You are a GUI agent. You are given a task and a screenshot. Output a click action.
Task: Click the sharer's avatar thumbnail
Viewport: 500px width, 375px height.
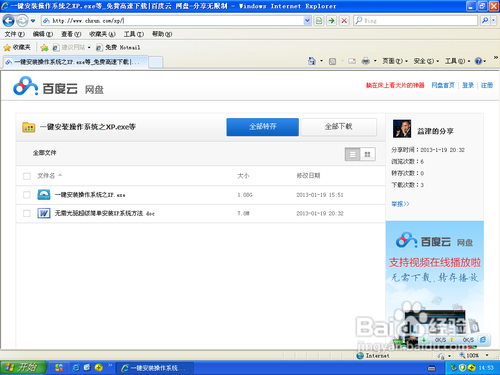click(402, 129)
